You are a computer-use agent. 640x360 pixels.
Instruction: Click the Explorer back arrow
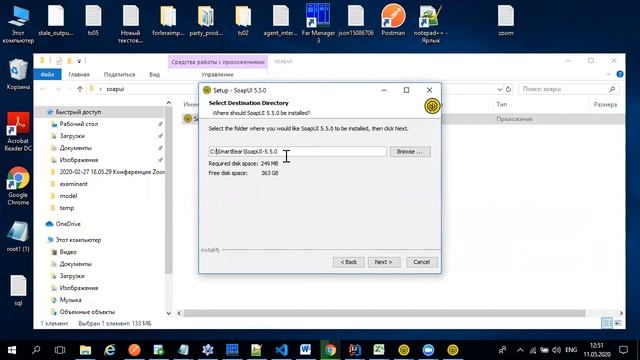(43, 89)
